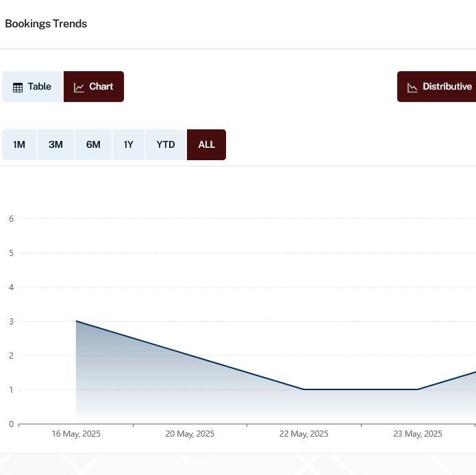Click the 23 May, 2025 axis label

click(x=418, y=434)
